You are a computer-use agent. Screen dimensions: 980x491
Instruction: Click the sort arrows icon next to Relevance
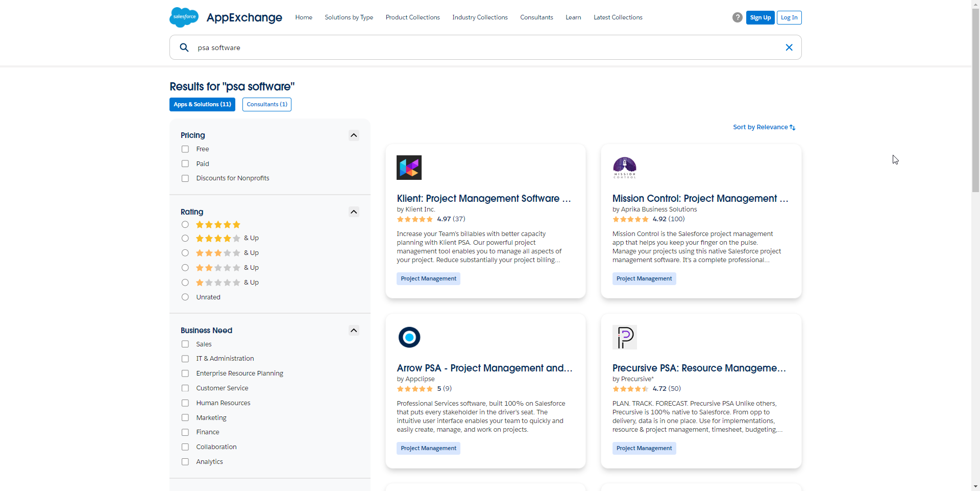click(x=792, y=127)
